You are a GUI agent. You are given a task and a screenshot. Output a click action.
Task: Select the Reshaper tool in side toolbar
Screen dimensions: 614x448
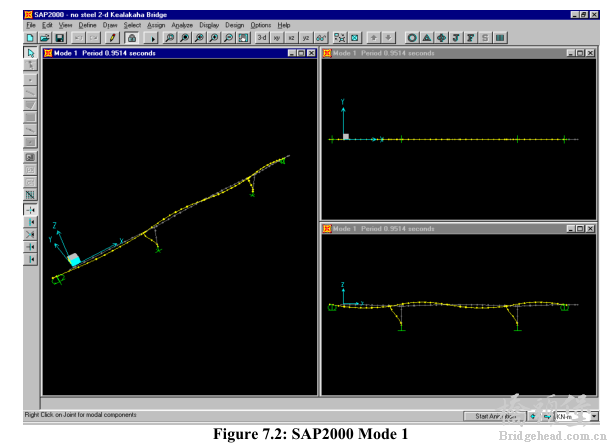click(x=31, y=65)
